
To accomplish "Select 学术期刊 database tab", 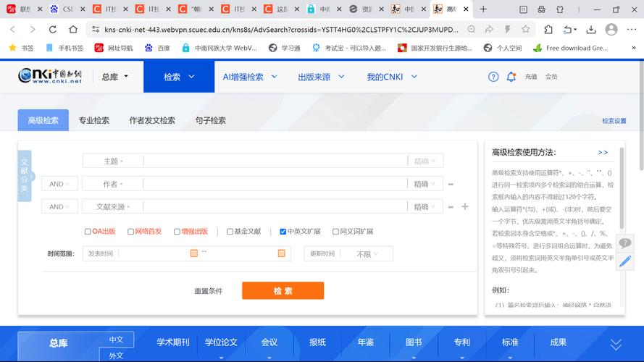I will coord(173,342).
